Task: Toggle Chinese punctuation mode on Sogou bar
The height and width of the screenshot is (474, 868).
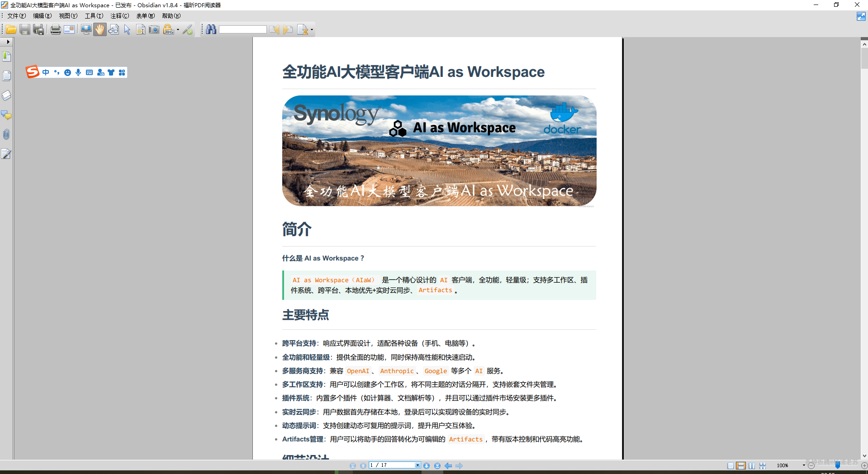Action: tap(57, 72)
